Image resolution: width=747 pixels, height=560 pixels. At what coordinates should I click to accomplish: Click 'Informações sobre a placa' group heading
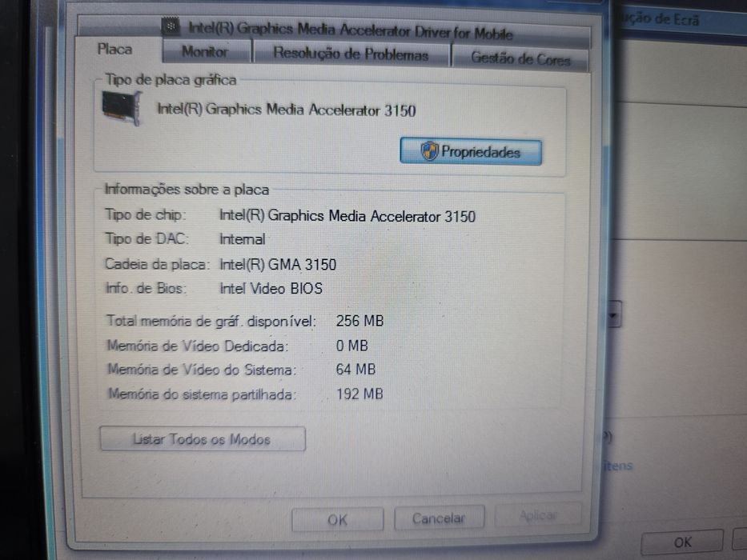(187, 190)
